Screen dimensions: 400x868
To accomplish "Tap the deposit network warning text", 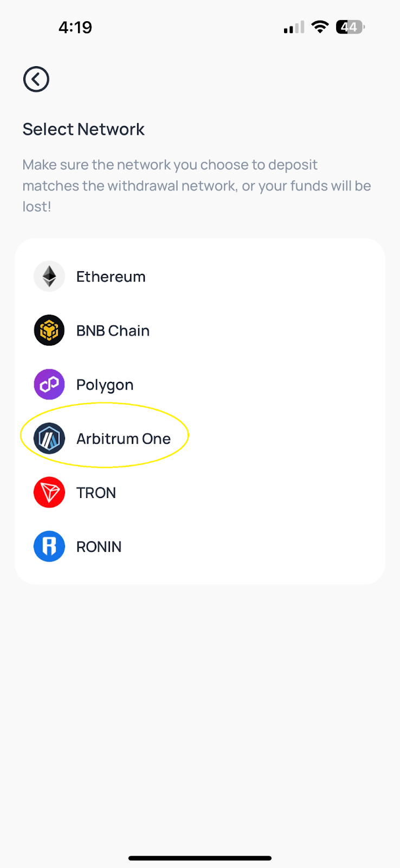I will point(197,186).
